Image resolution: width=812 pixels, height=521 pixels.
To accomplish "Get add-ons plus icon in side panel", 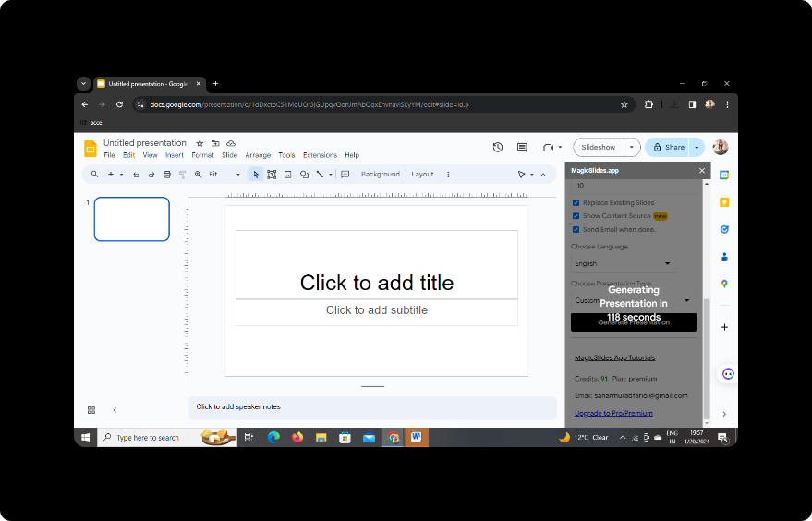I will tap(724, 327).
